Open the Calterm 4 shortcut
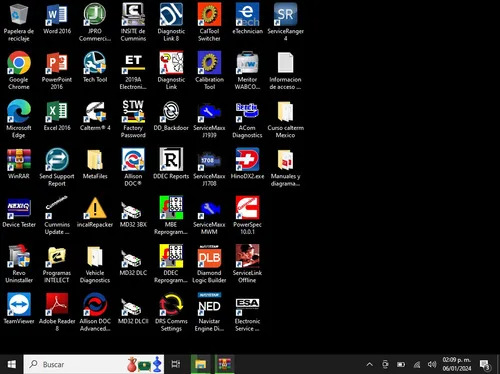Image resolution: width=500 pixels, height=374 pixels. pyautogui.click(x=95, y=115)
